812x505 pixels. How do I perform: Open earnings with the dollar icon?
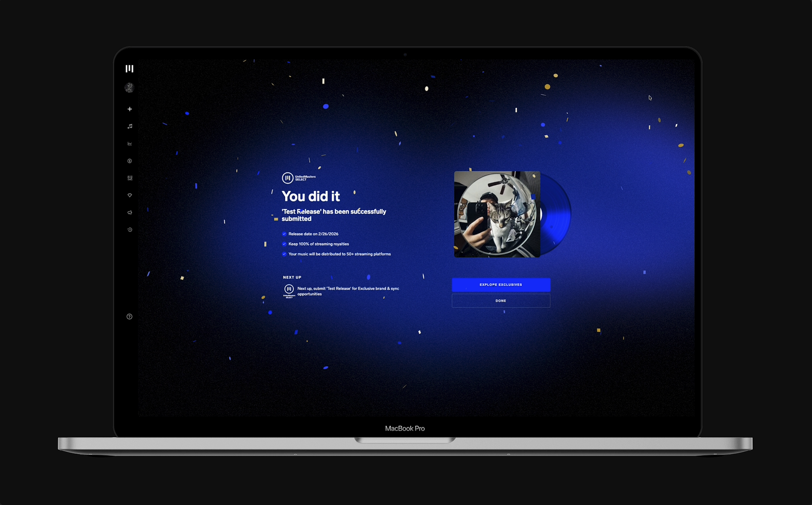tap(130, 161)
